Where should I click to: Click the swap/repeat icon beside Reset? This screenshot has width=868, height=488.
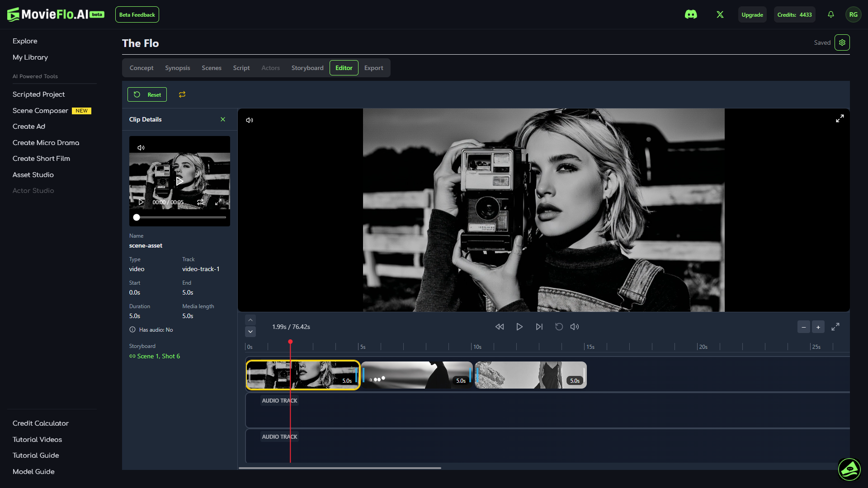click(x=182, y=94)
